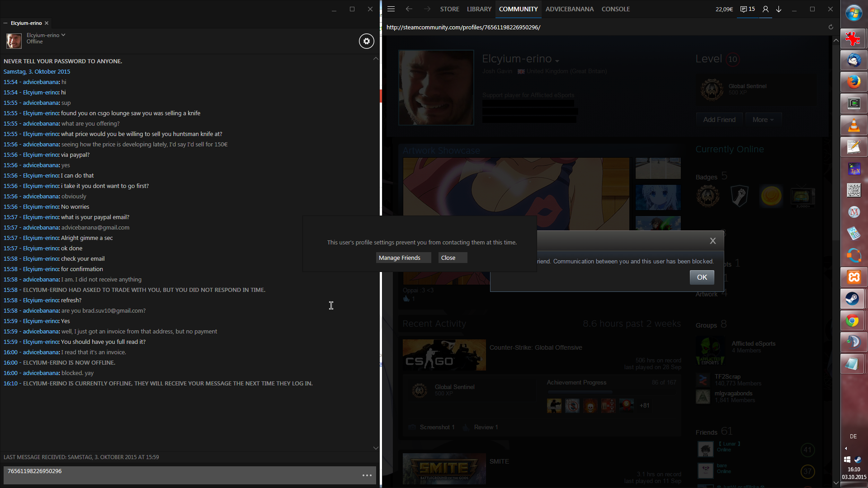
Task: Open the STORE tab
Action: pyautogui.click(x=449, y=9)
